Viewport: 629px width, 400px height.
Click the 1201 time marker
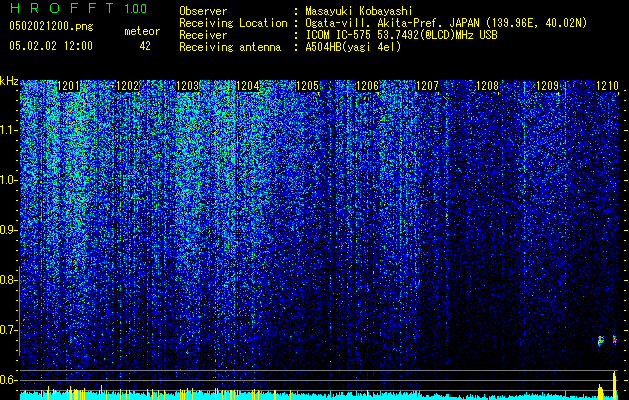(68, 86)
